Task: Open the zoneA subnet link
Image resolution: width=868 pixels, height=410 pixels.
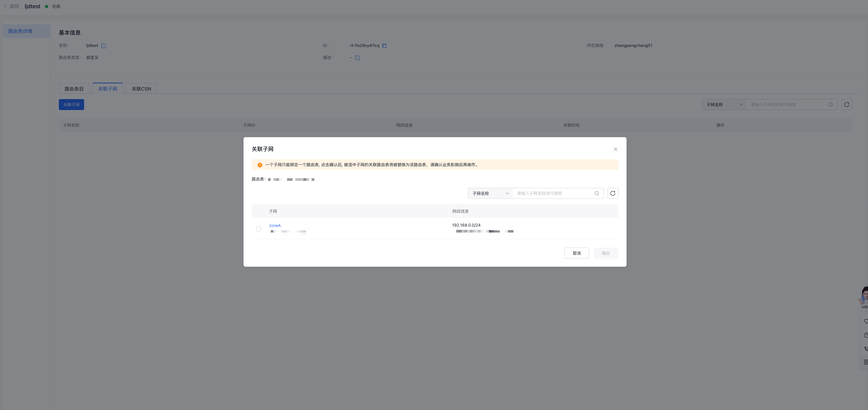Action: [275, 226]
